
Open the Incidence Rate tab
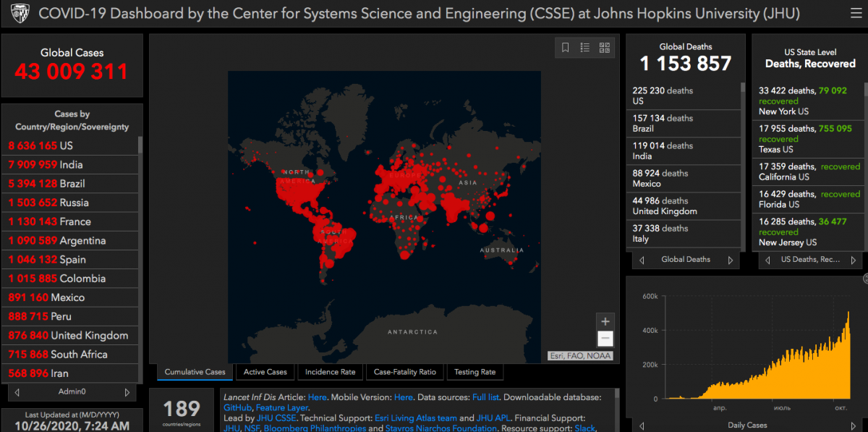(x=330, y=372)
